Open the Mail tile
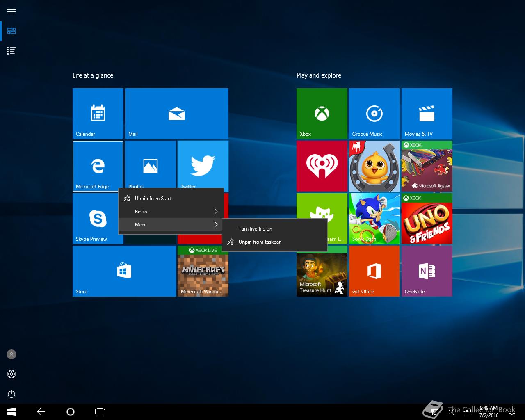The width and height of the screenshot is (525, 420). point(176,114)
